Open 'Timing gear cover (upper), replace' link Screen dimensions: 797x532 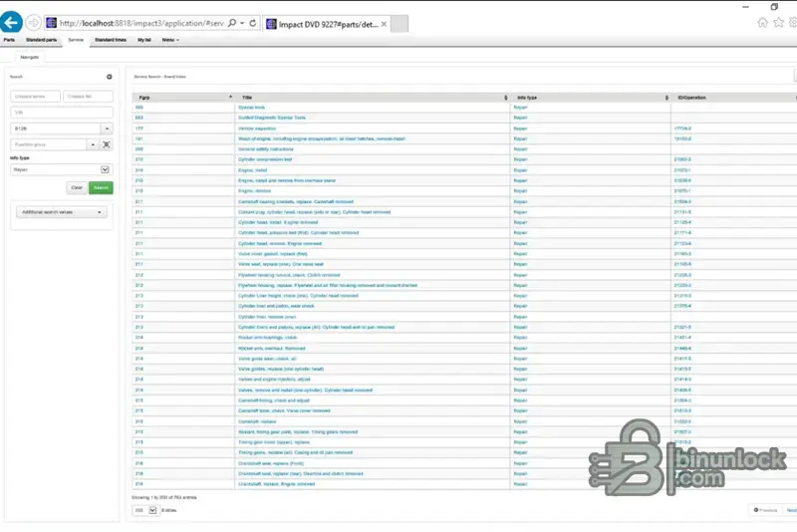273,442
